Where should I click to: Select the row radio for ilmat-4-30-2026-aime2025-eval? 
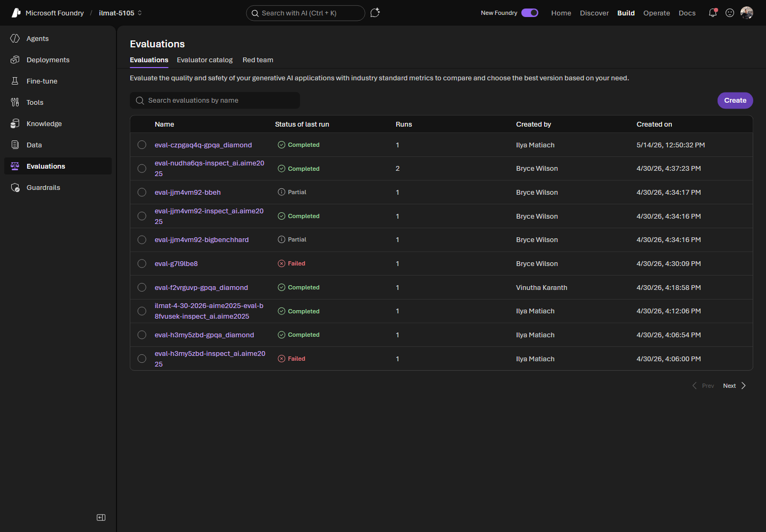[x=142, y=311]
